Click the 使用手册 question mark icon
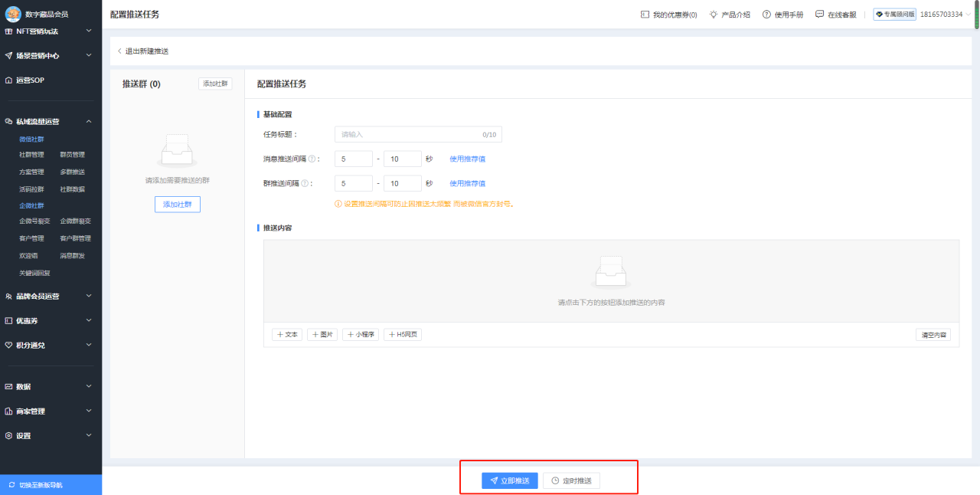 pos(768,14)
